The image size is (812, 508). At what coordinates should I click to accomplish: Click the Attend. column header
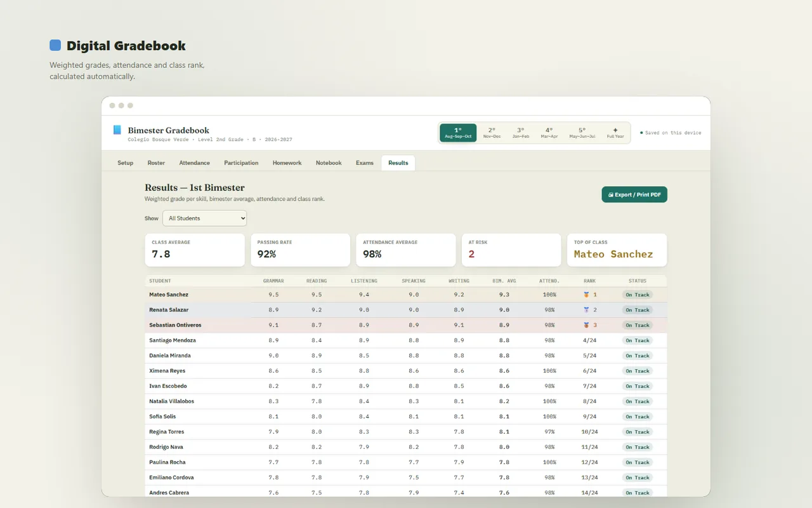click(x=549, y=281)
